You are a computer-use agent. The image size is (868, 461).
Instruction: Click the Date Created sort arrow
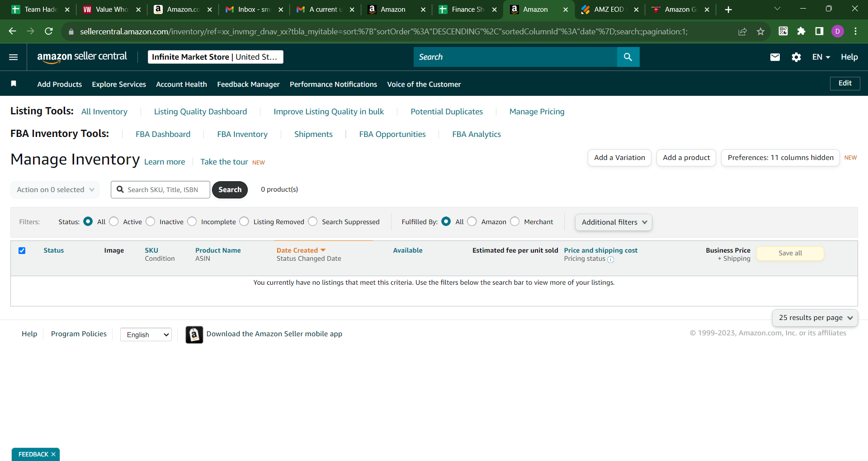(x=323, y=250)
